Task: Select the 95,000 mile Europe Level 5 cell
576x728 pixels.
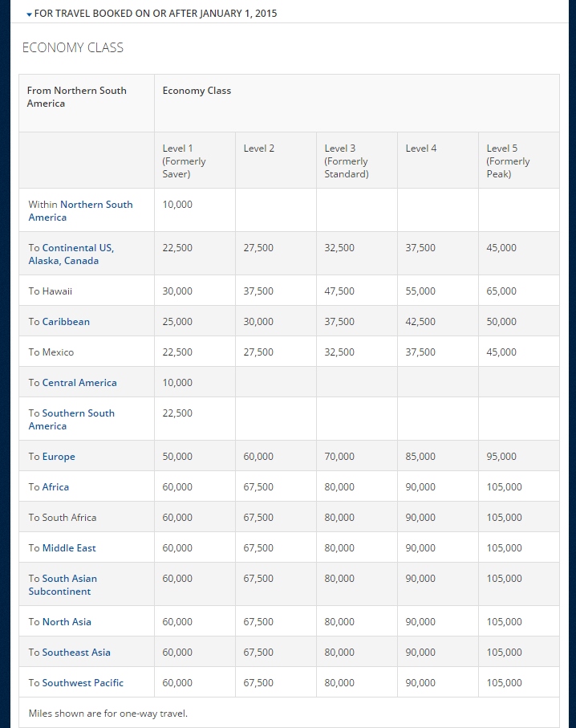Action: (501, 456)
